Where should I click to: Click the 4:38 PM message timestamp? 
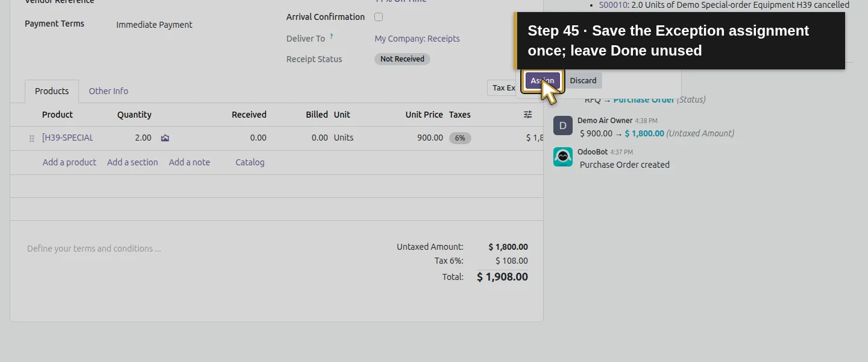646,121
